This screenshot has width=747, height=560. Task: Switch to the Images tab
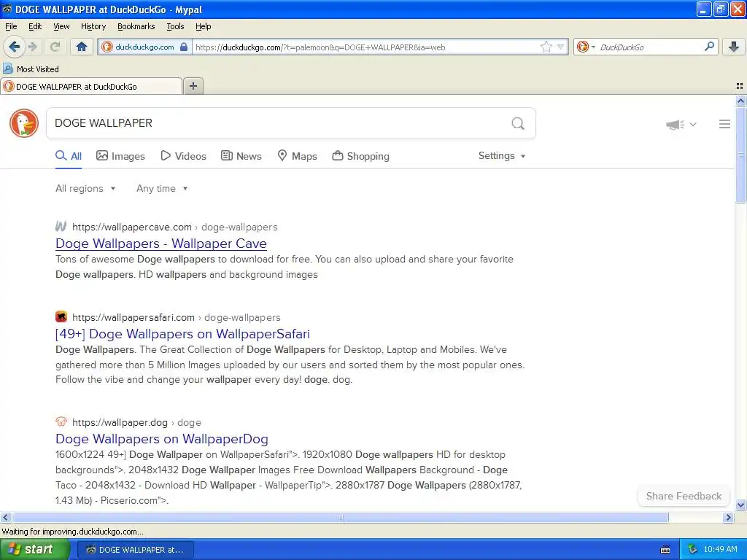120,156
